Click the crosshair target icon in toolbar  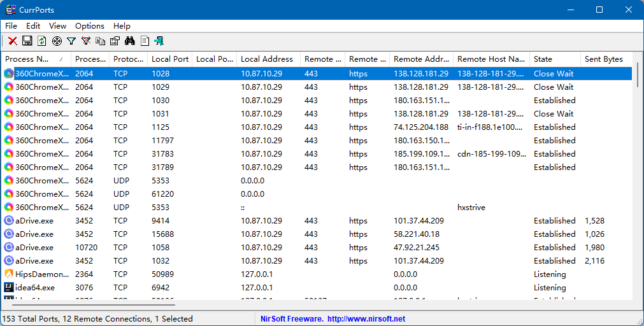click(x=57, y=41)
